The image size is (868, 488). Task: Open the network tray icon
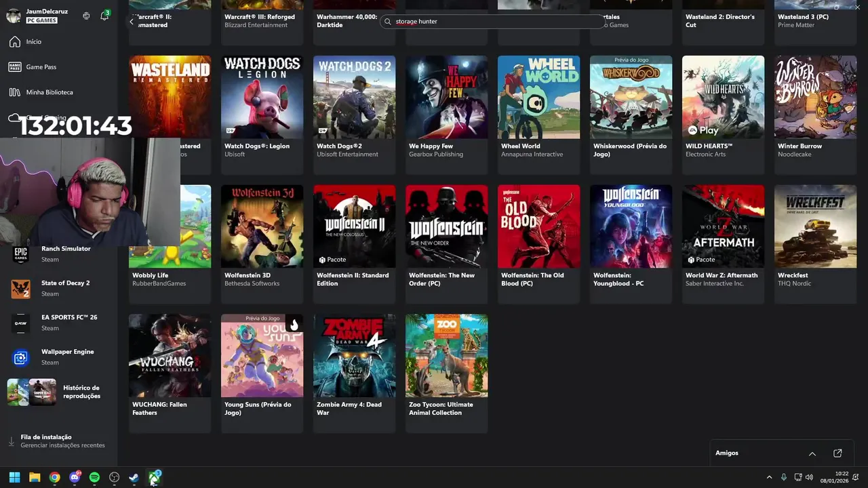(798, 478)
